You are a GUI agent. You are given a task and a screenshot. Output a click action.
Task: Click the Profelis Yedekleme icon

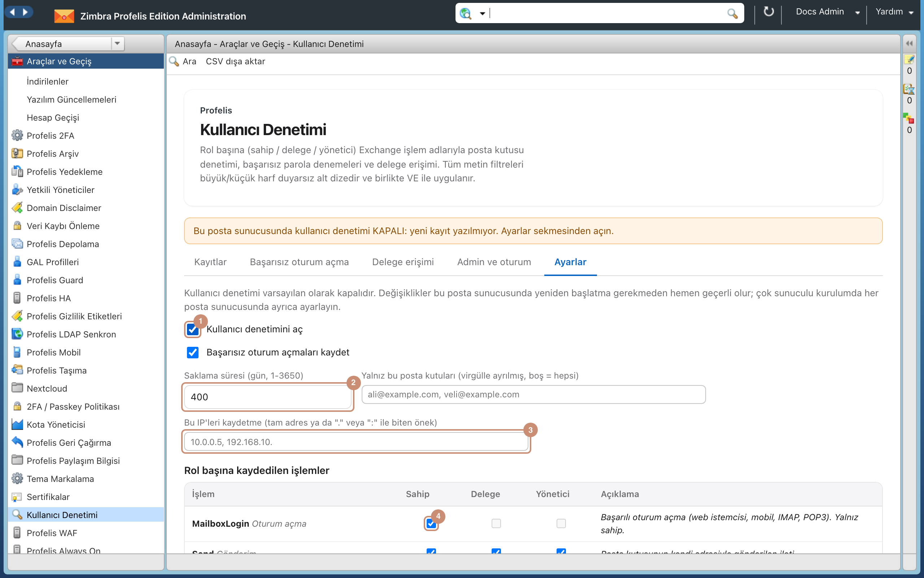[x=17, y=171]
